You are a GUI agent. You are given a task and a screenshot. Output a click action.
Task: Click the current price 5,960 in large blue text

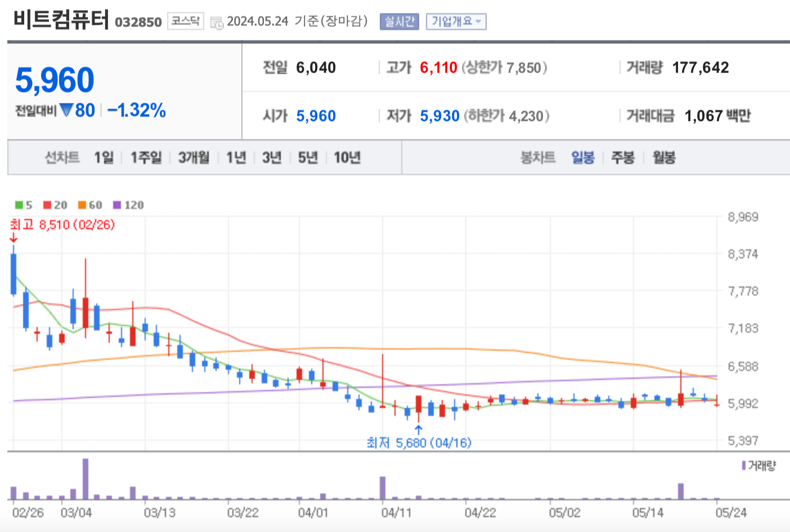coord(55,80)
